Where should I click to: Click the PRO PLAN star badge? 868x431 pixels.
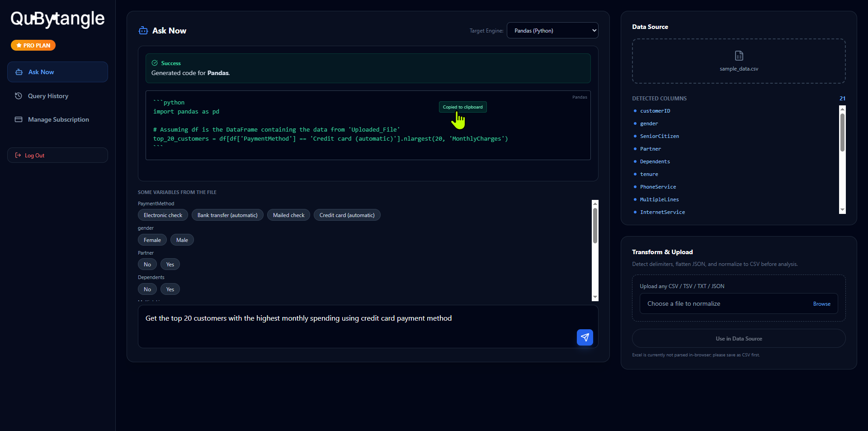coord(33,45)
